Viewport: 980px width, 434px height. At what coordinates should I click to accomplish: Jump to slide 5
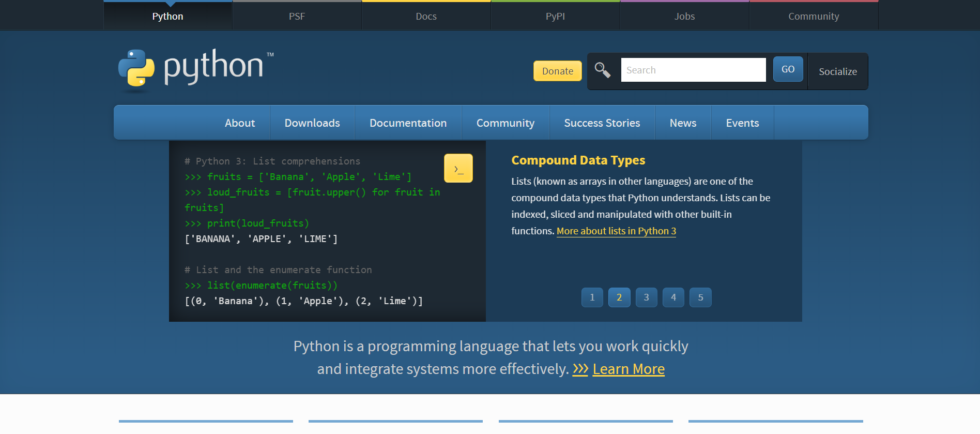[x=700, y=297]
